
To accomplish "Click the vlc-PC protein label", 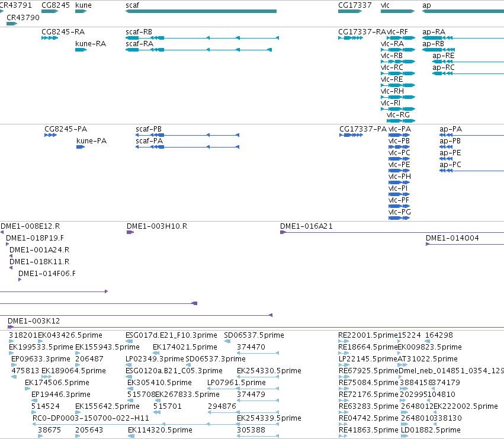I will pyautogui.click(x=399, y=153).
